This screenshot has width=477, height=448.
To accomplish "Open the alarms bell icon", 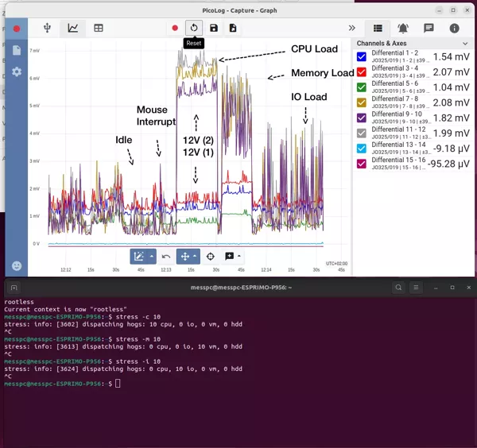I will pos(403,29).
